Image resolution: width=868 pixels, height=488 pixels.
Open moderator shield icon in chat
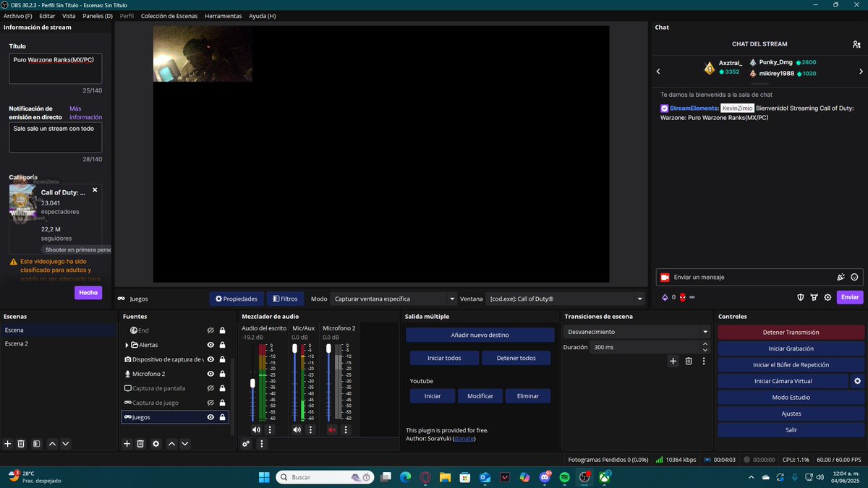[801, 297]
